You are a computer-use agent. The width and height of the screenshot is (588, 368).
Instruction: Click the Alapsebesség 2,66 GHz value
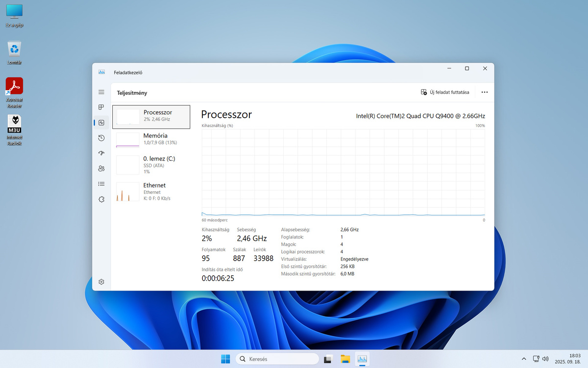pos(350,230)
